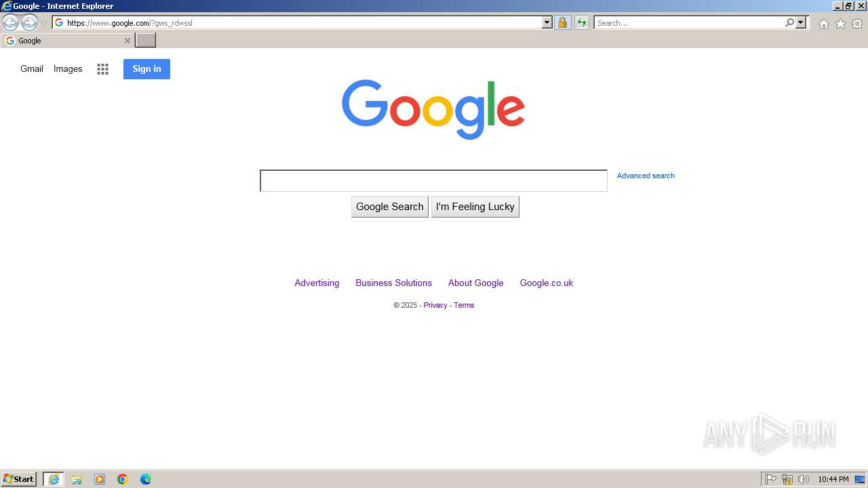Click the Google favicon in address bar

tap(59, 23)
